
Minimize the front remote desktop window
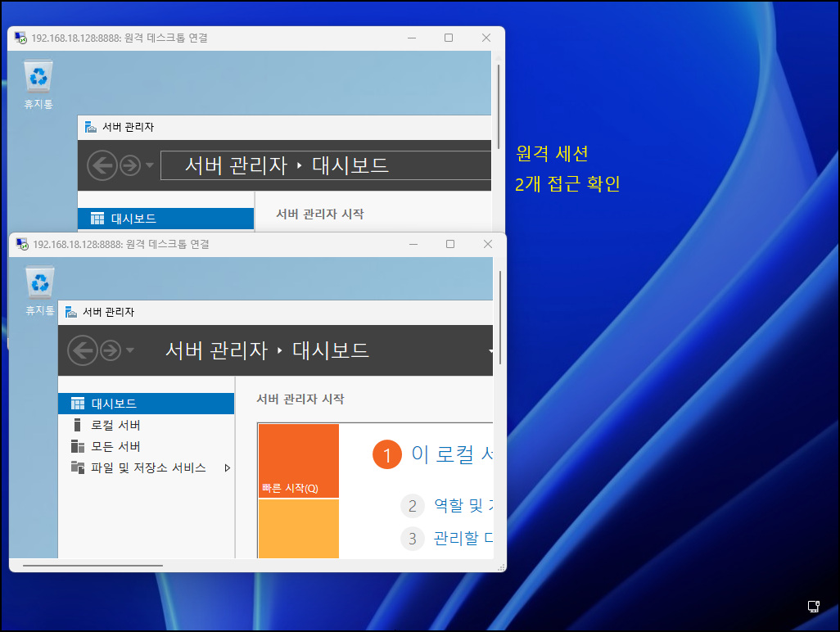pyautogui.click(x=413, y=244)
